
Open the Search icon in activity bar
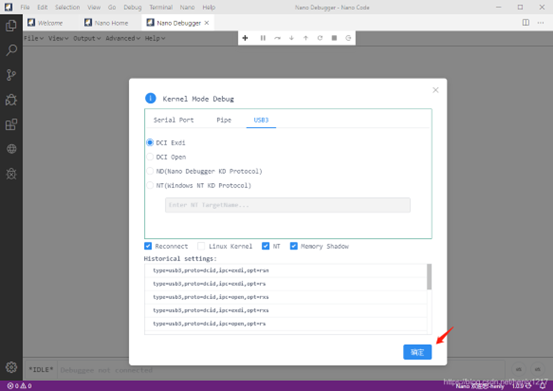coord(11,50)
